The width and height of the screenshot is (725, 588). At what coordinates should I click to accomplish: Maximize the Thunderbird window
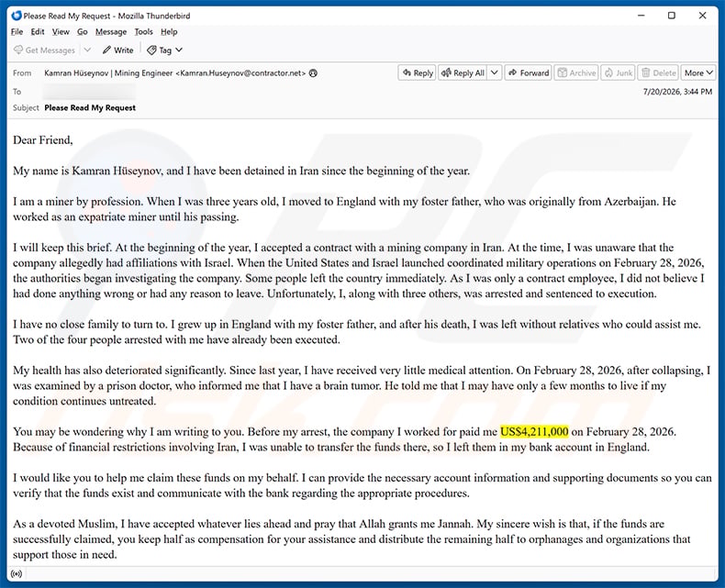(x=672, y=16)
